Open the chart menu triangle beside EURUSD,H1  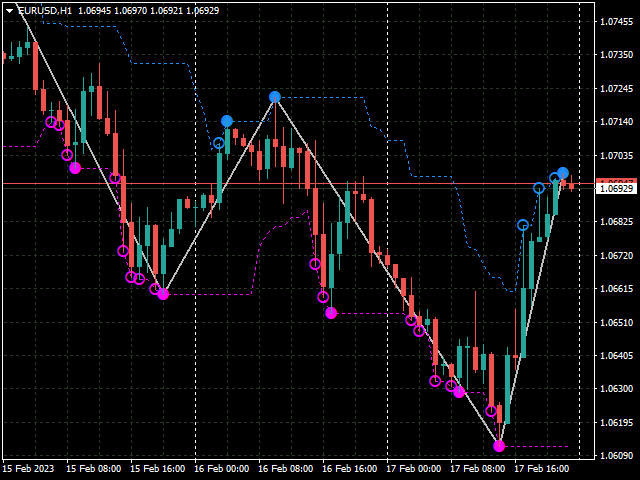click(9, 11)
